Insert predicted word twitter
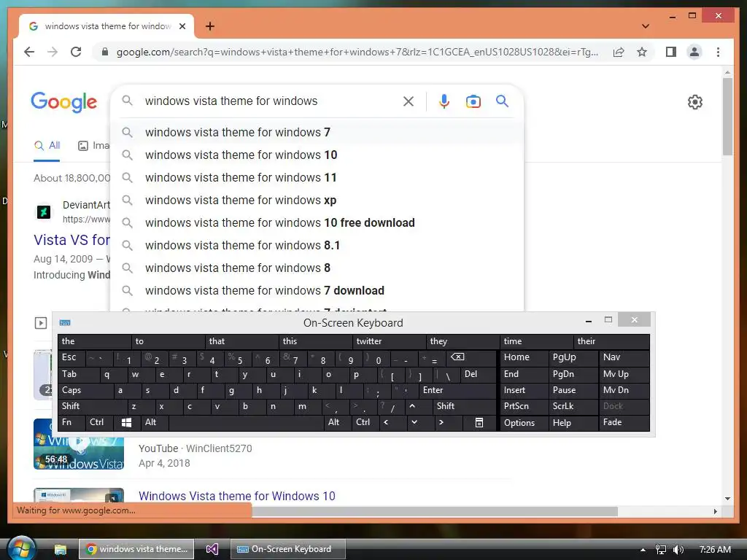 coord(389,341)
